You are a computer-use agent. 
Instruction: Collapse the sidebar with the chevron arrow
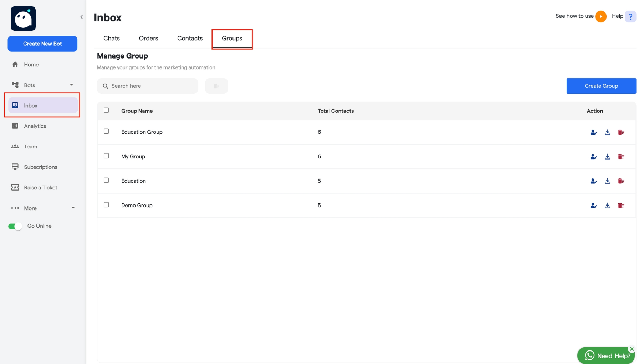point(82,17)
